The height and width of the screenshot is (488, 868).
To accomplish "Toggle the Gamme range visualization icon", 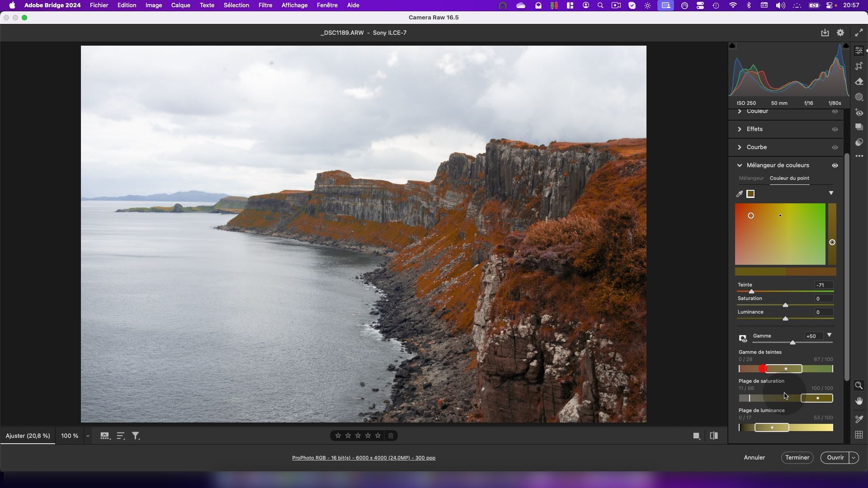I will click(743, 338).
